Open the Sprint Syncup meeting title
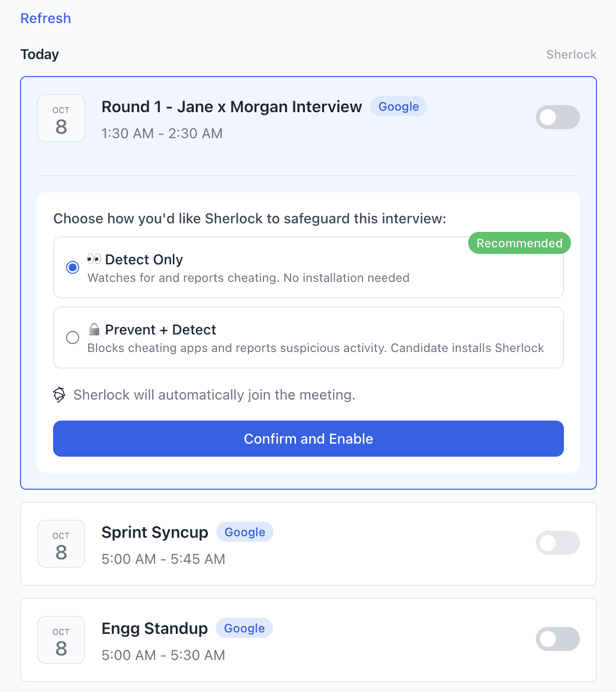616x692 pixels. [155, 532]
